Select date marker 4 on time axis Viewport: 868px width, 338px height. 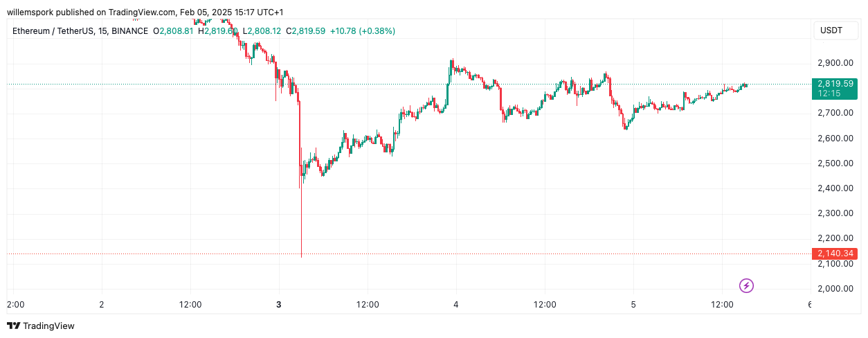(x=456, y=305)
